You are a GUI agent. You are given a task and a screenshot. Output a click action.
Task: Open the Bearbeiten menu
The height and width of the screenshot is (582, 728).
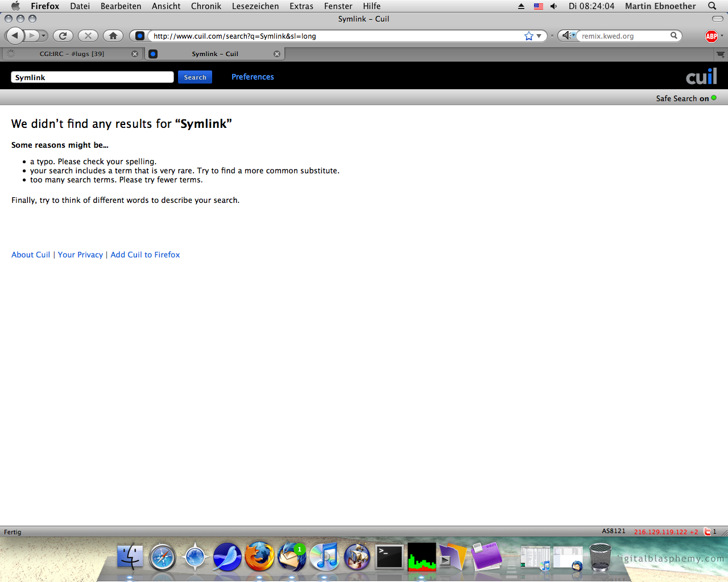(x=121, y=6)
